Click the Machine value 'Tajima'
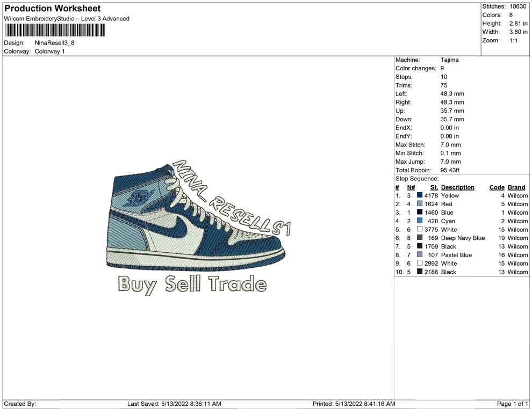Viewport: 532px width, 409px height. pyautogui.click(x=450, y=60)
